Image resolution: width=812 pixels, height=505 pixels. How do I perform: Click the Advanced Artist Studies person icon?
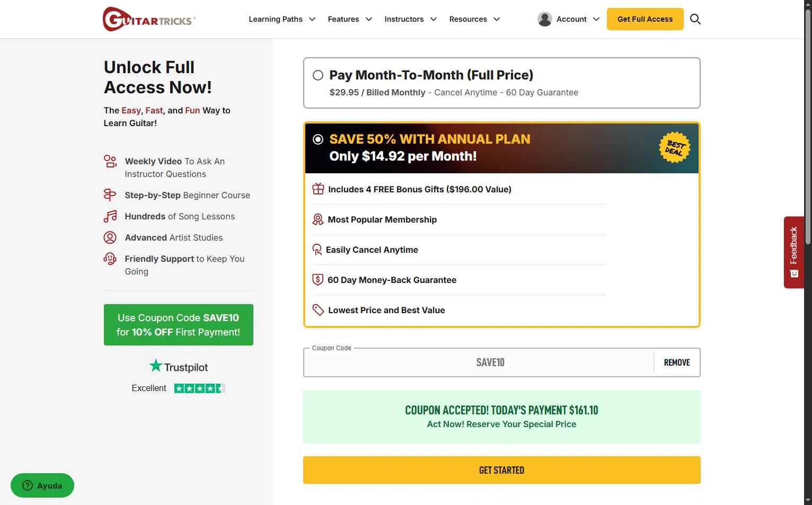[x=110, y=237]
